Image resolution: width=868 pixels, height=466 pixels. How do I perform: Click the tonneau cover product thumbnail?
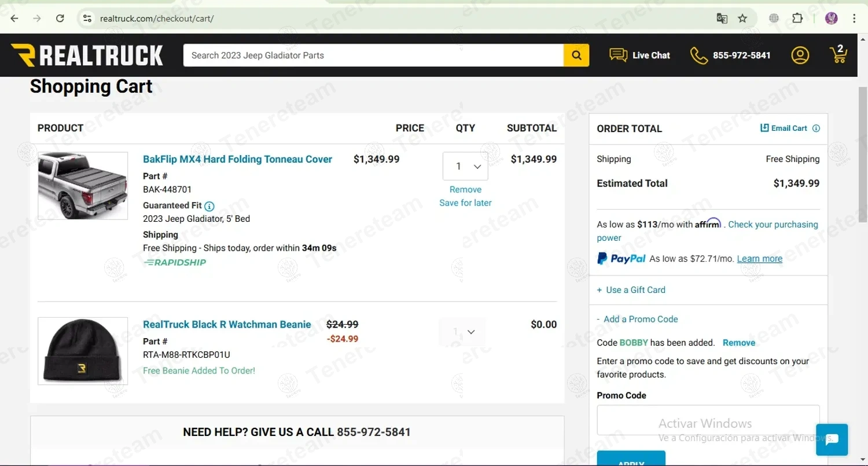(83, 186)
